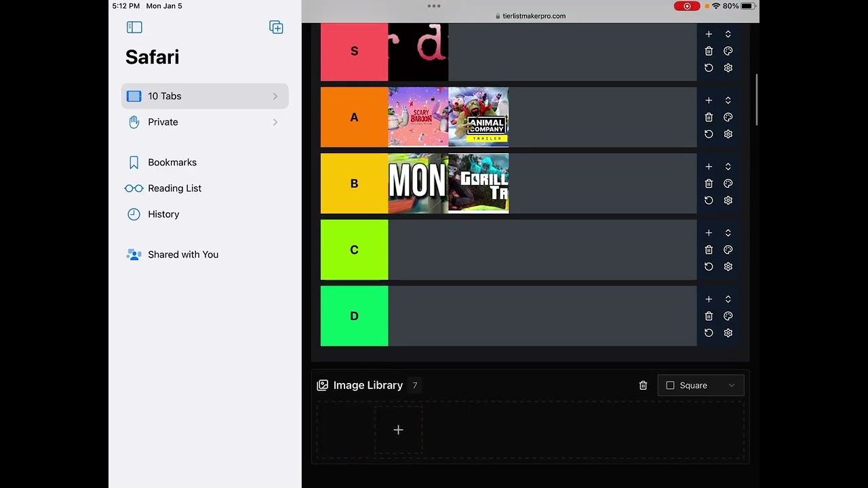The width and height of the screenshot is (868, 488).
Task: Select the MON image in tier B
Action: pos(418,184)
